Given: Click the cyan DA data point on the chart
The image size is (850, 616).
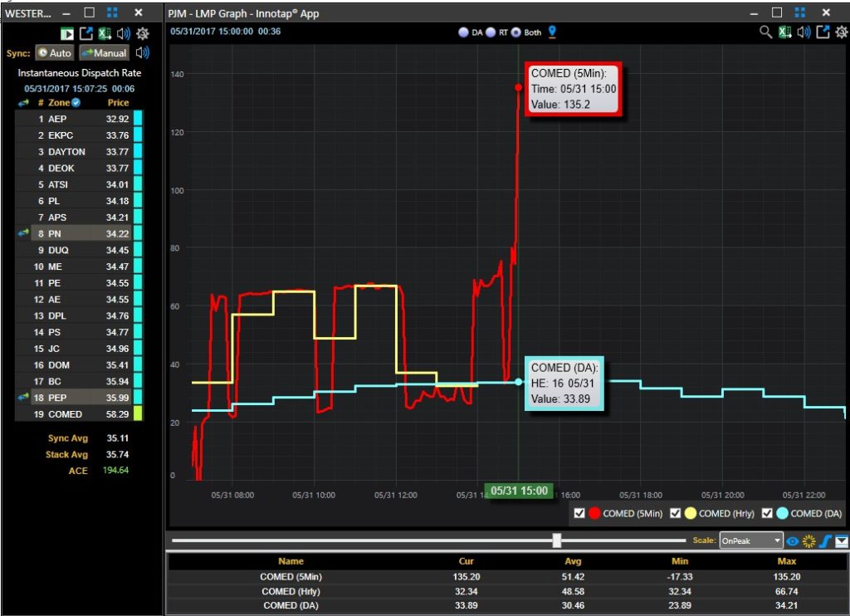Looking at the screenshot, I should (x=519, y=382).
